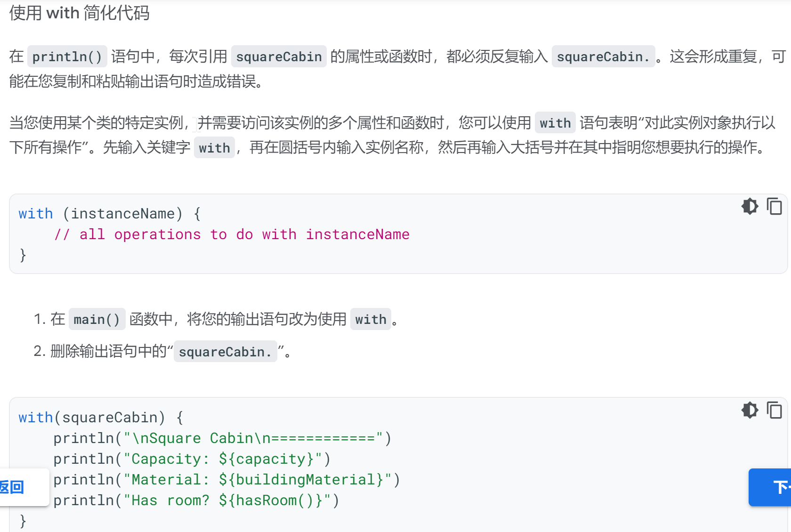Click the squareCabin. inline code in the first paragraph
Viewport: 791px width, 532px height.
point(603,56)
